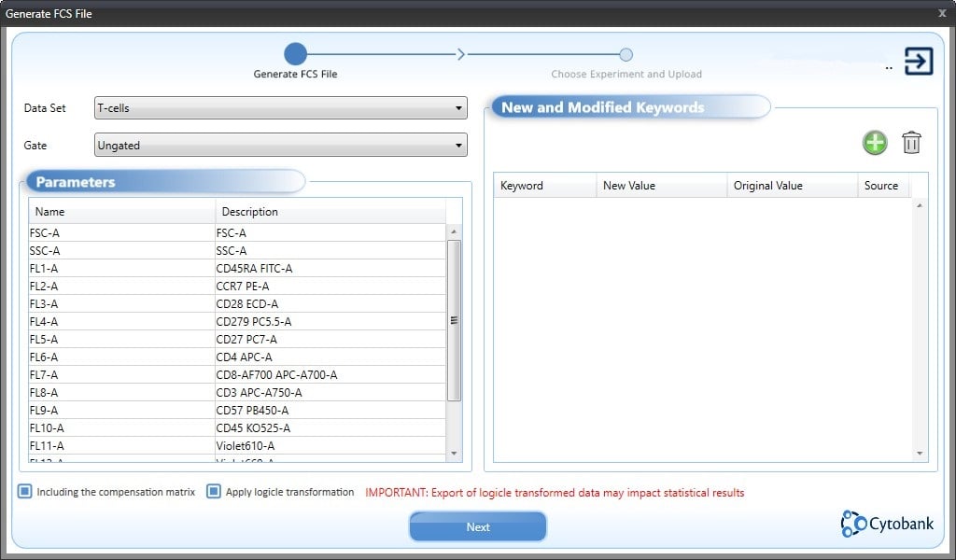Select the FL7-A parameter row
Screen dimensions: 956x560
[x=237, y=374]
